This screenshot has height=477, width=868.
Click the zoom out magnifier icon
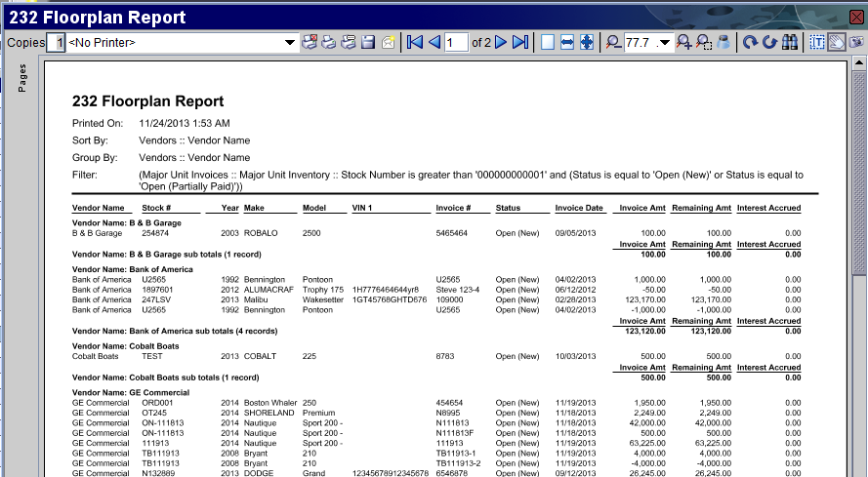[x=613, y=42]
